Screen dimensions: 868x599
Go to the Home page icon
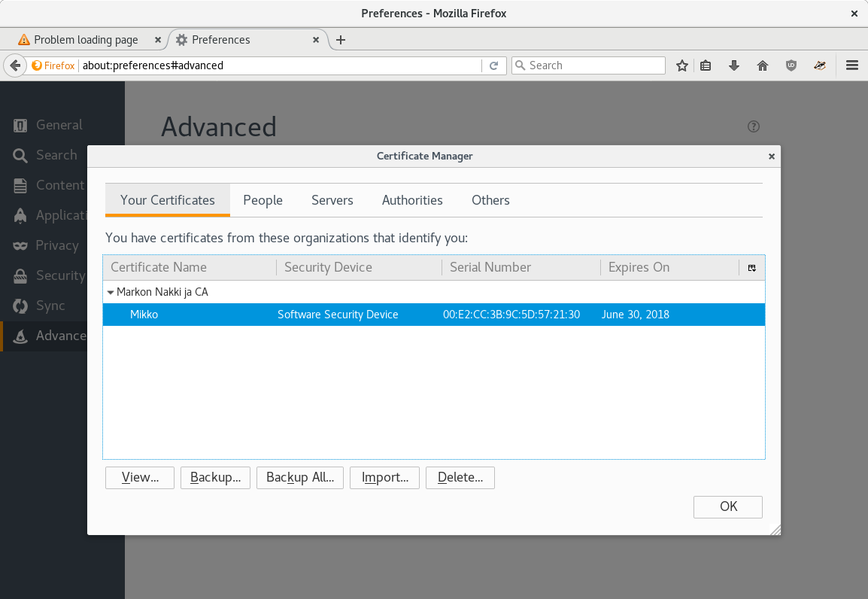point(763,65)
